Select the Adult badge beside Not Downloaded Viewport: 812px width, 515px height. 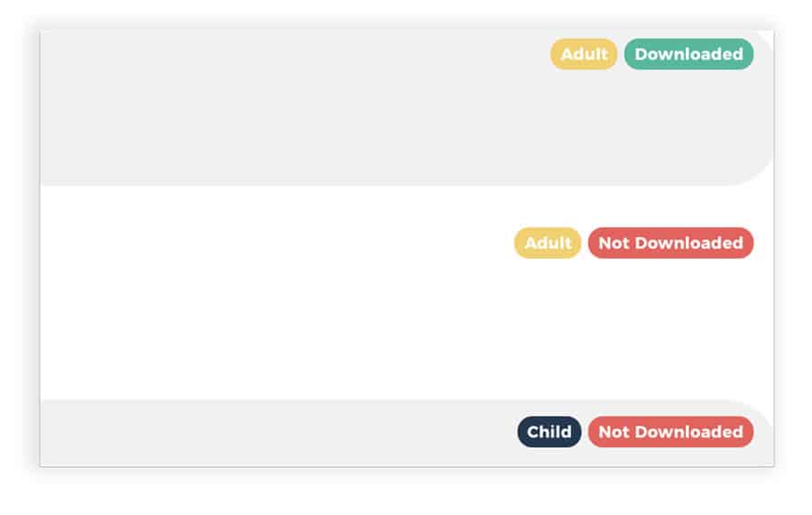548,243
